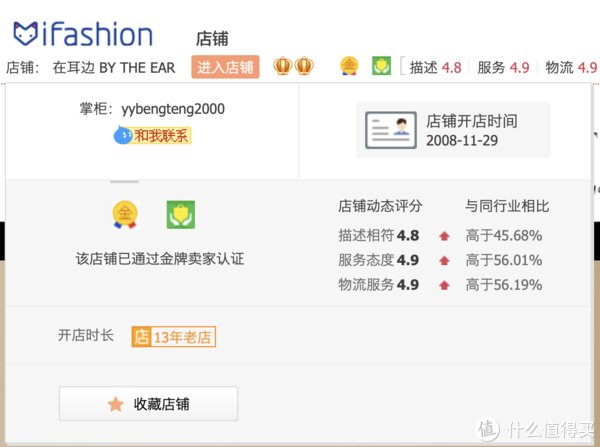This screenshot has width=600, height=447.
Task: Click the 店铺开店时间 label
Action: click(x=472, y=121)
